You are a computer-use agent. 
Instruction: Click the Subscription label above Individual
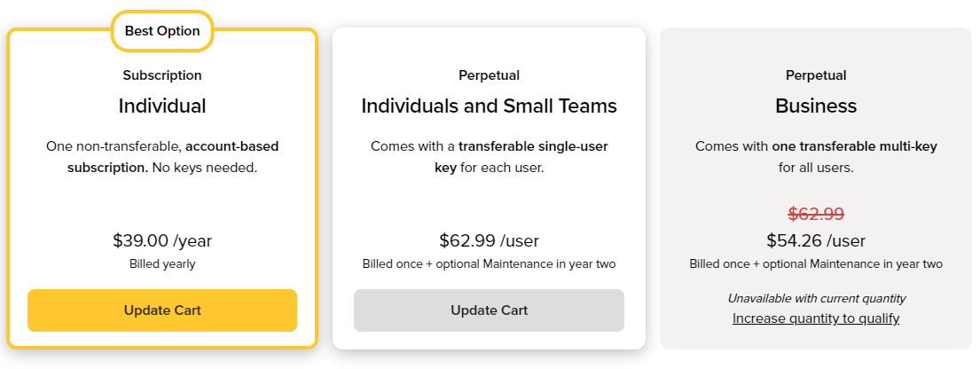(162, 75)
